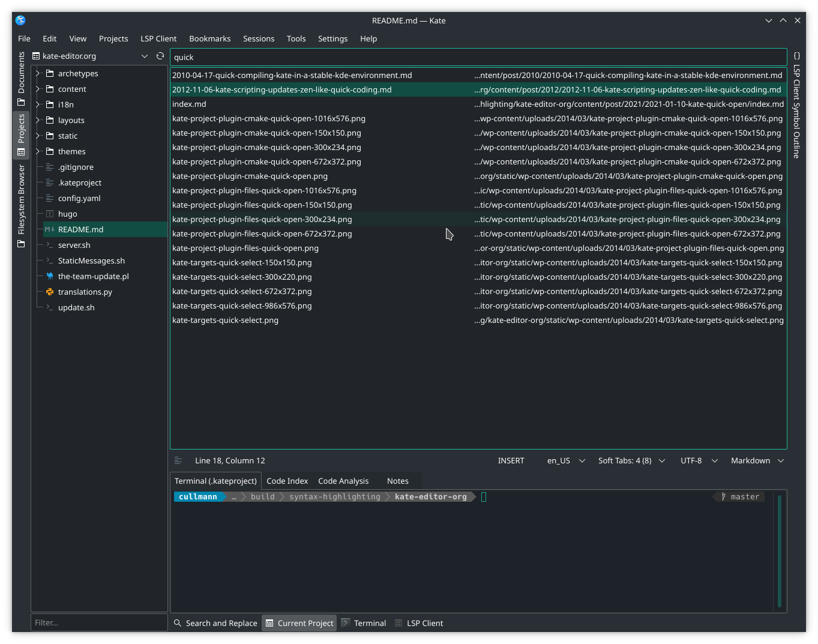Click the README.md markdown file icon

pyautogui.click(x=50, y=229)
